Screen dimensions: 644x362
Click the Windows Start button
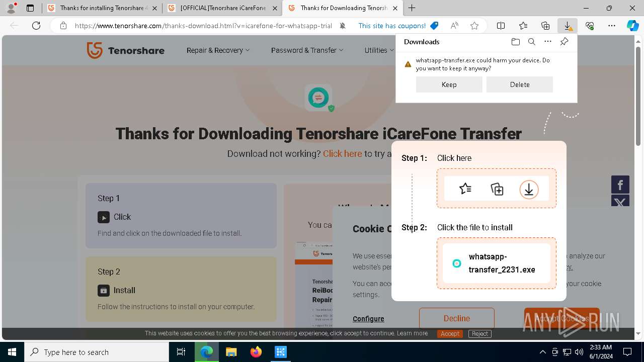click(12, 352)
